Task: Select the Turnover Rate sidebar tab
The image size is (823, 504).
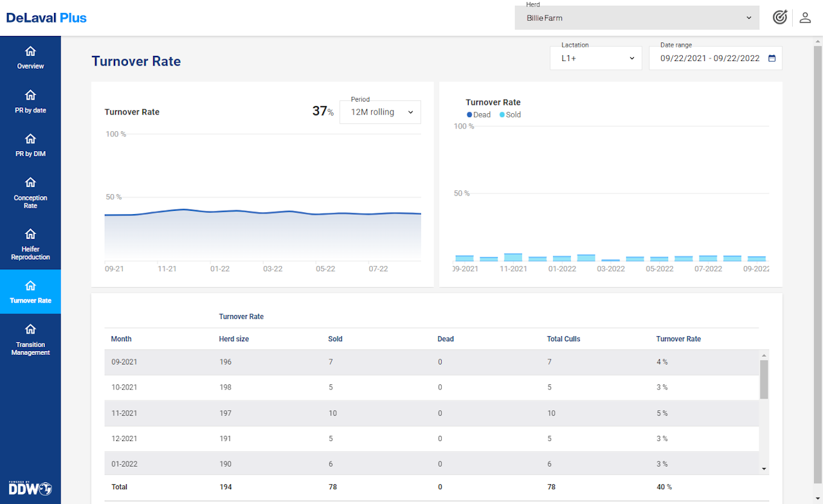Action: pyautogui.click(x=30, y=292)
